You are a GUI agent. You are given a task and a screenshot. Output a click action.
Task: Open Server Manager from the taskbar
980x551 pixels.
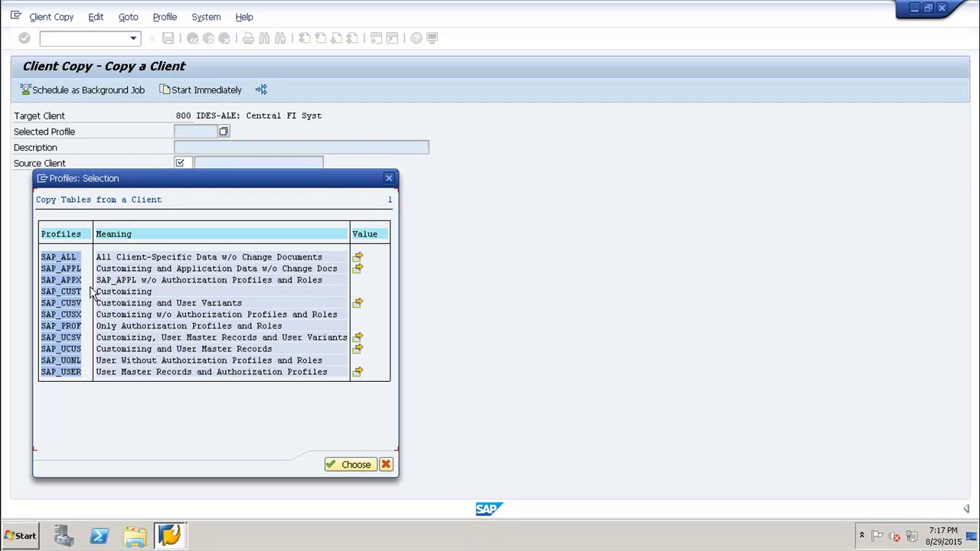[64, 536]
